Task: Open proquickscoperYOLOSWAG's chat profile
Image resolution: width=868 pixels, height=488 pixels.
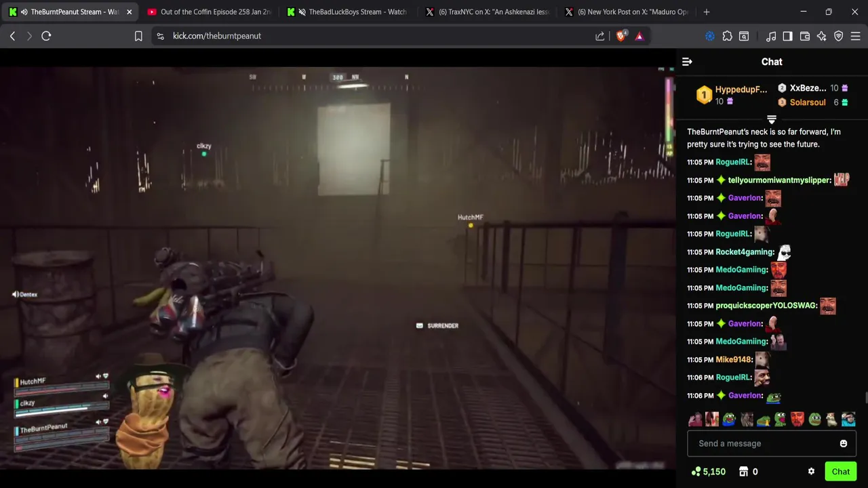Action: point(766,306)
